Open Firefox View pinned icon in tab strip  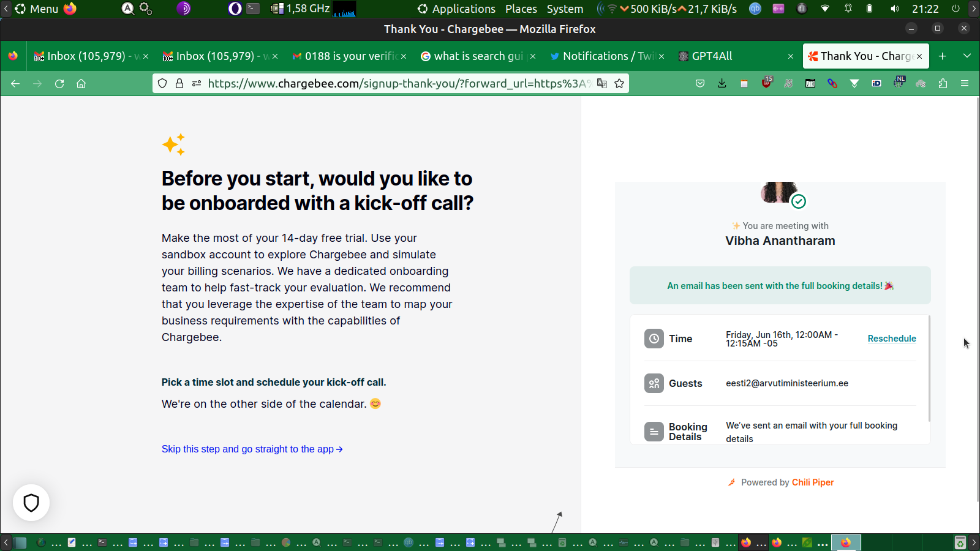(13, 56)
